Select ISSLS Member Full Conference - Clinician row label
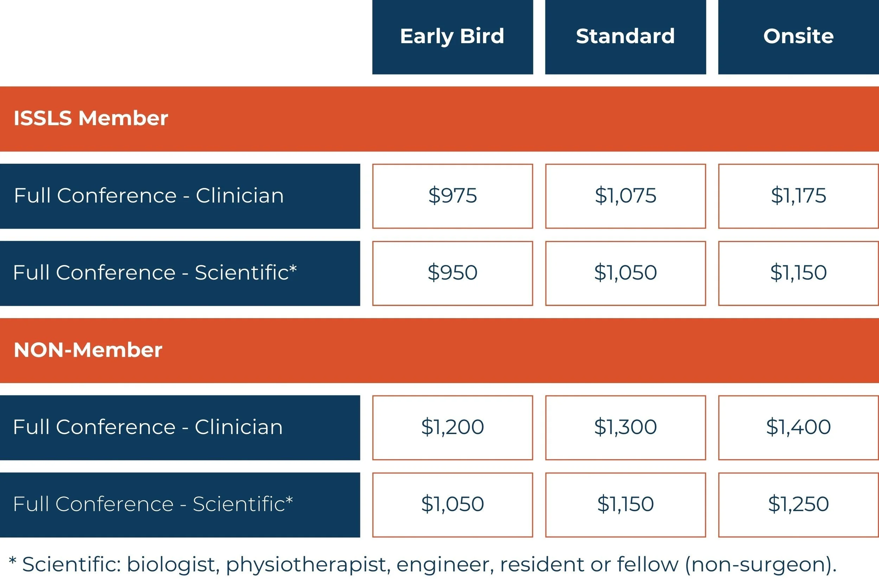879x588 pixels. coord(179,196)
